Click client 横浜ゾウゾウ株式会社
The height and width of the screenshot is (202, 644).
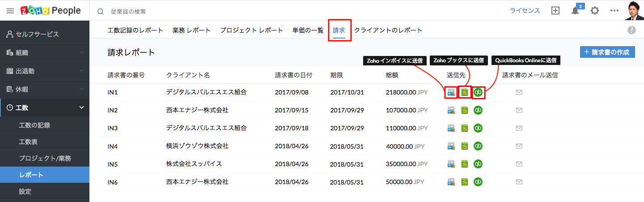pyautogui.click(x=197, y=146)
